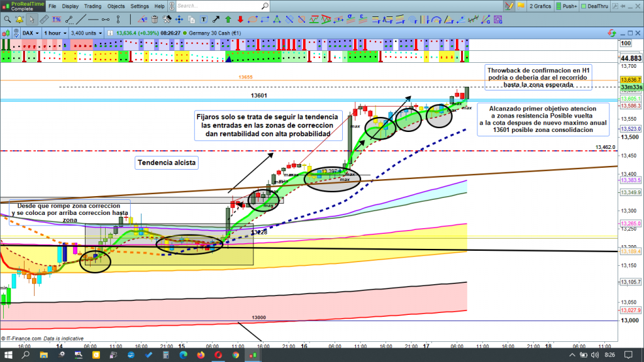Open the 3,400 units dropdown
The image size is (644, 362).
87,32
